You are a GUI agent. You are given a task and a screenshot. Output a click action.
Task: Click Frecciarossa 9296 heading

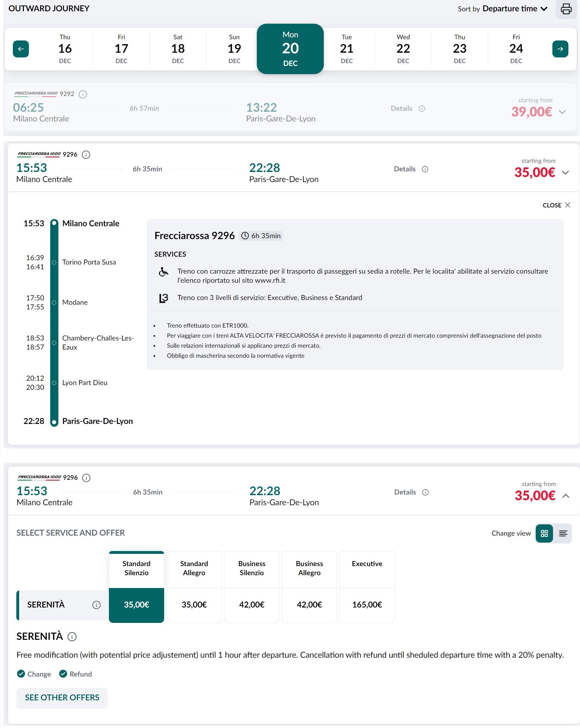194,236
